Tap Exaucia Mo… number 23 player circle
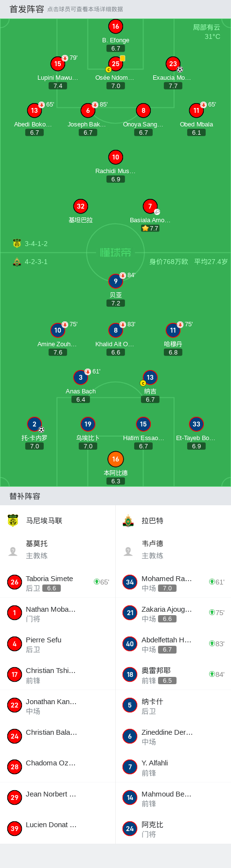Viewport: 231px width, 868px height. tap(173, 64)
